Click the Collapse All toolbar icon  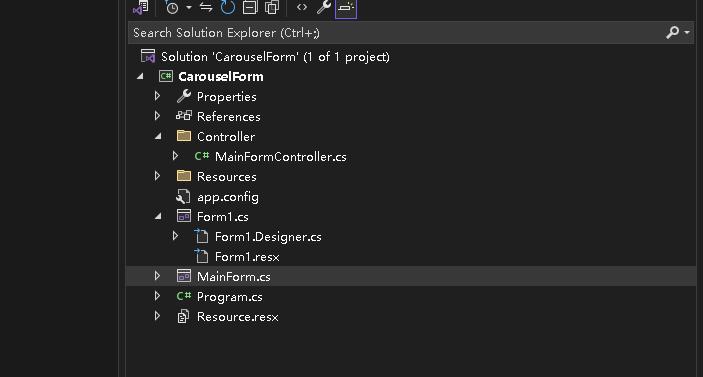click(x=250, y=7)
